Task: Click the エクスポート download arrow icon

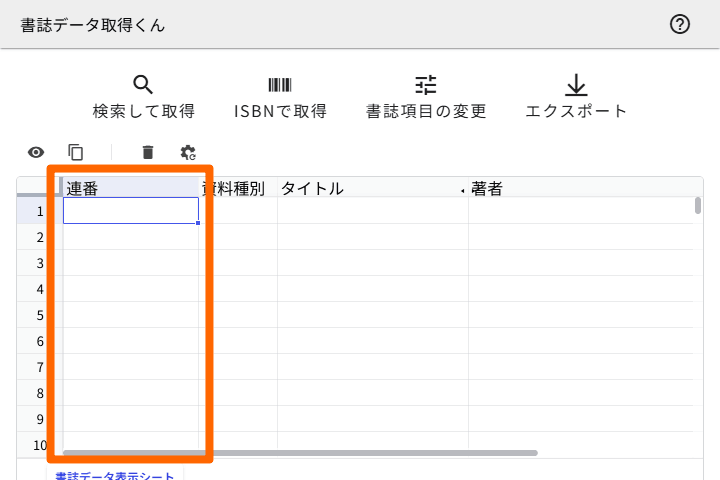Action: (x=576, y=85)
